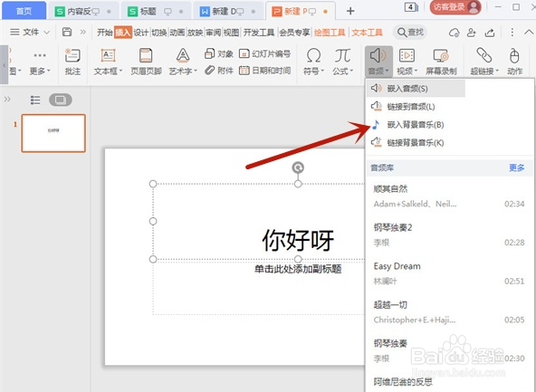The height and width of the screenshot is (392, 536).
Task: Click the Home (首页) tab
Action: (24, 11)
